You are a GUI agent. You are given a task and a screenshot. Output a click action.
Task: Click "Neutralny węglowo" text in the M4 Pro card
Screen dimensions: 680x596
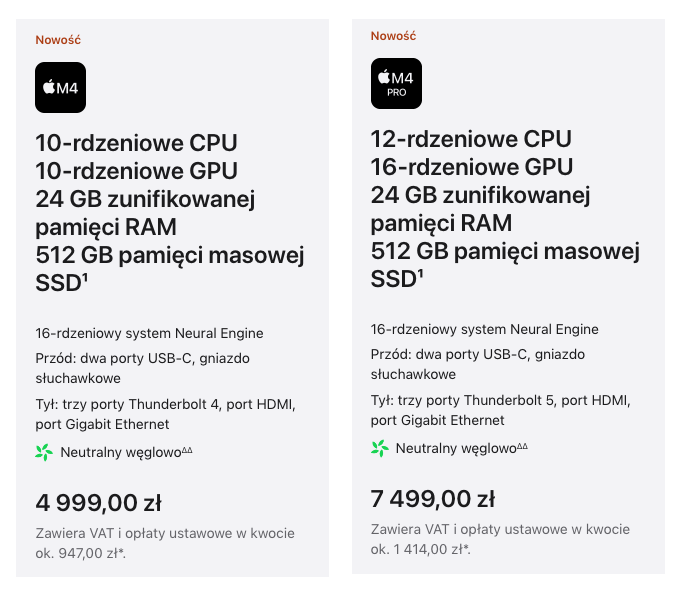coord(455,449)
